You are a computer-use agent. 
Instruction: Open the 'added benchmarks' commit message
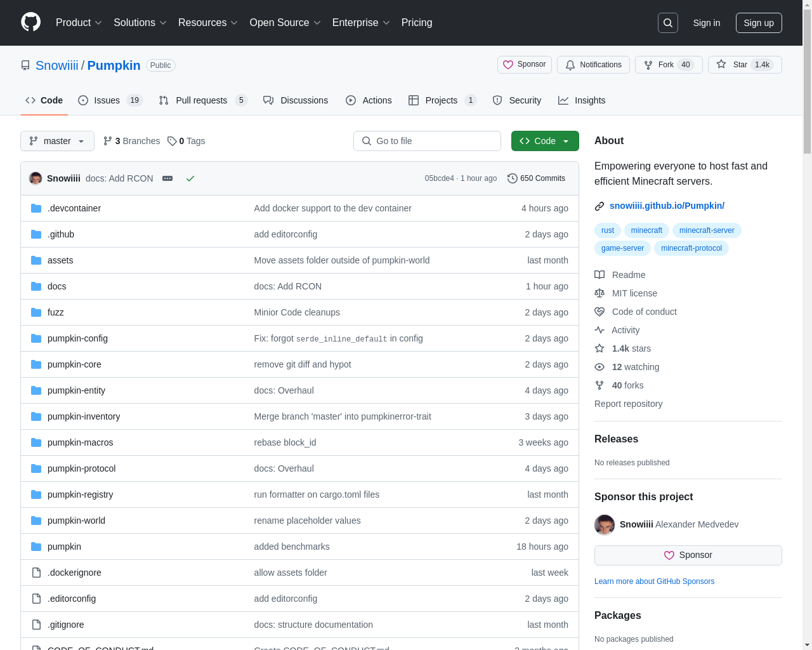tap(292, 547)
